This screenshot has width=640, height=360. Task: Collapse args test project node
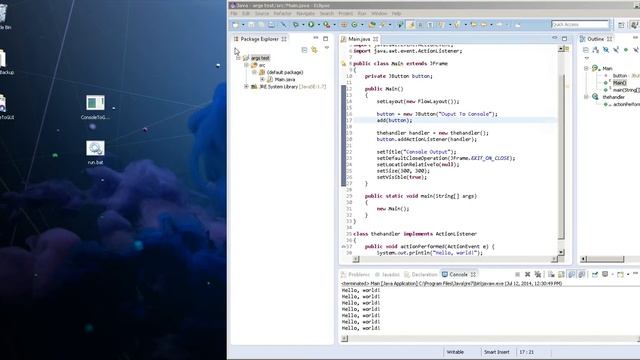click(238, 58)
